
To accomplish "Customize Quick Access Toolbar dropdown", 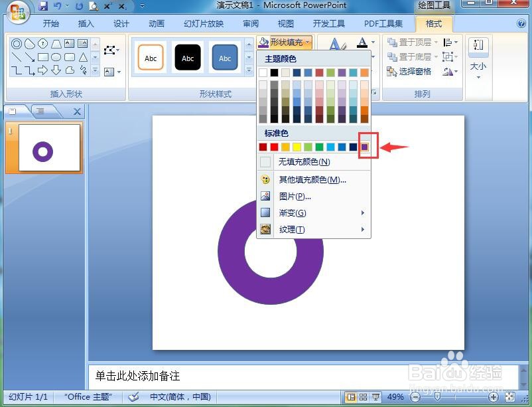I will [x=142, y=5].
